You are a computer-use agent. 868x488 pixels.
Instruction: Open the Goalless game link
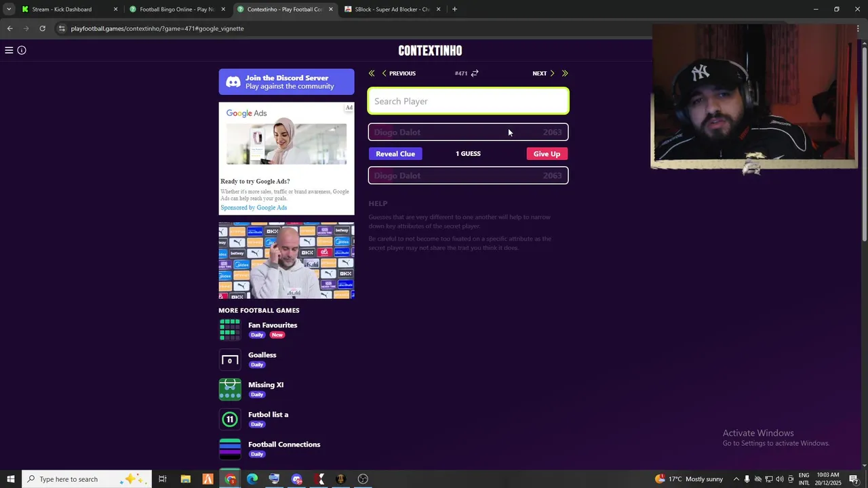pos(262,355)
